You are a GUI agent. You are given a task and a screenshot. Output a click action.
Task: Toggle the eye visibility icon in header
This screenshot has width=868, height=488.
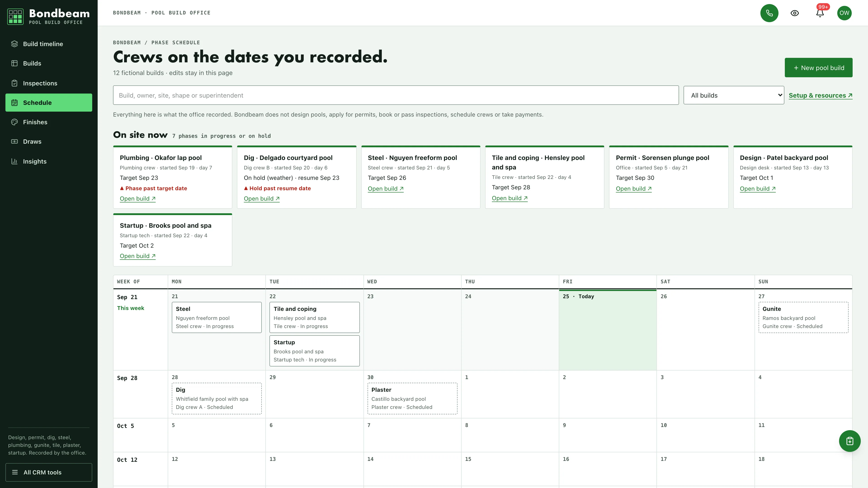point(795,13)
